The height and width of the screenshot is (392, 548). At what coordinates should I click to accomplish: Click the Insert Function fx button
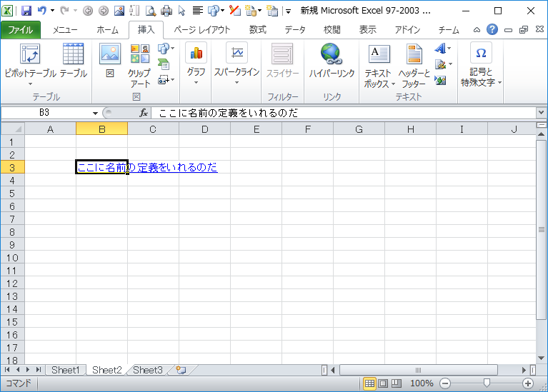[144, 113]
